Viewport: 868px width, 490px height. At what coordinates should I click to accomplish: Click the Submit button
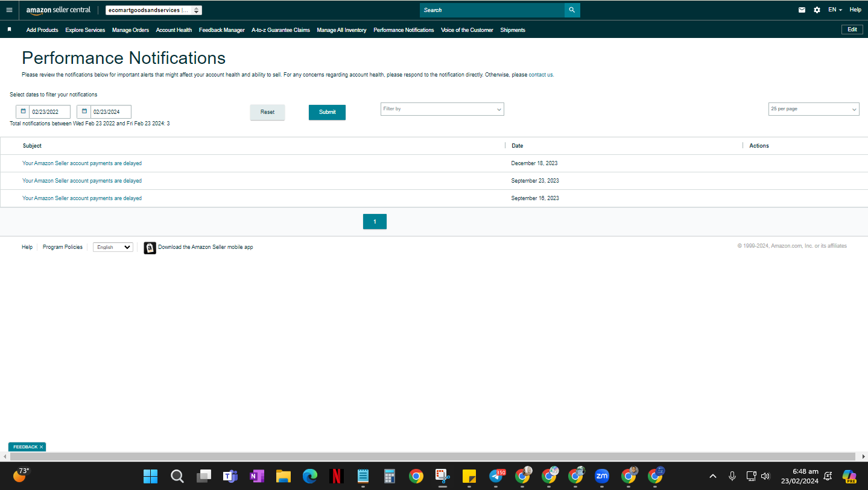pyautogui.click(x=327, y=112)
